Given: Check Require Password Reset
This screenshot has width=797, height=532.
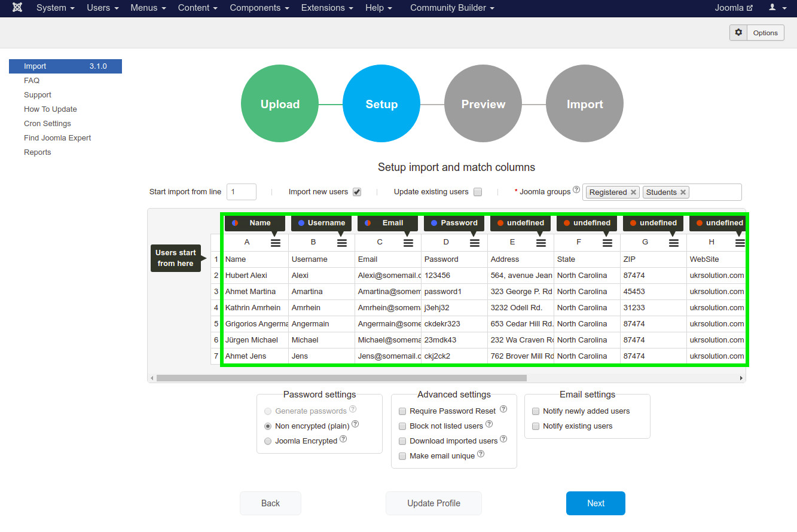Looking at the screenshot, I should click(402, 411).
